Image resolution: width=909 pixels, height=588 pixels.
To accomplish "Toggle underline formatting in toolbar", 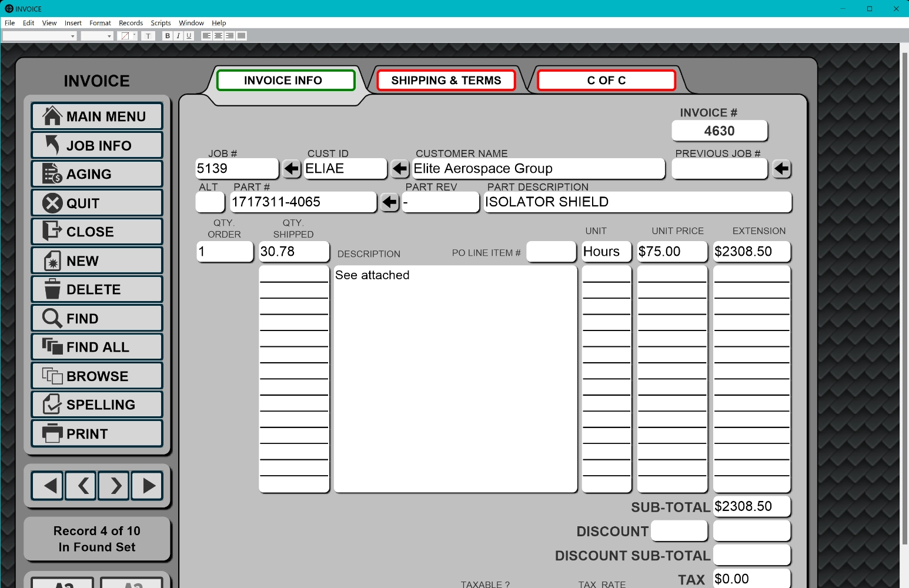I will tap(189, 36).
